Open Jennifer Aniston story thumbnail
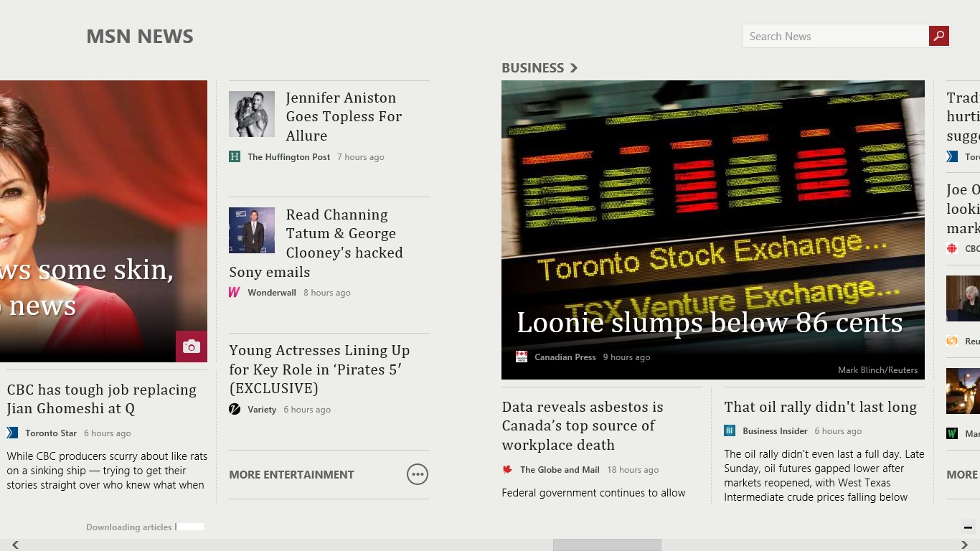980x551 pixels. 252,114
